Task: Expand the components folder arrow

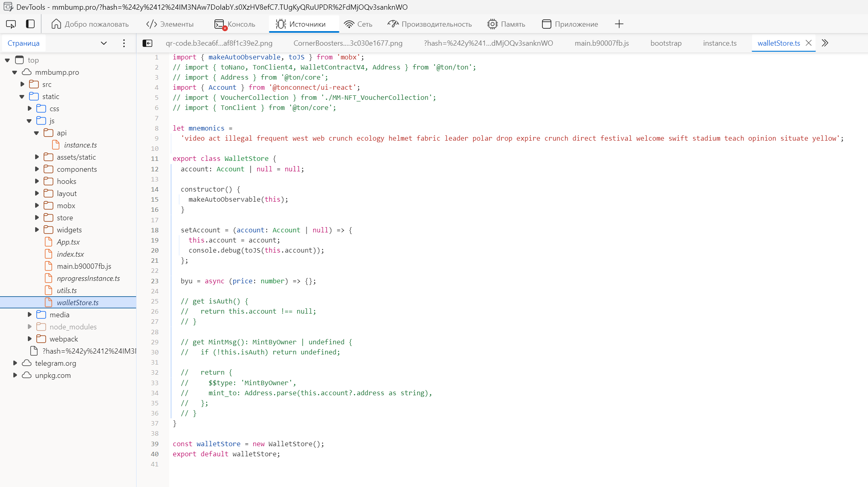Action: [x=37, y=169]
